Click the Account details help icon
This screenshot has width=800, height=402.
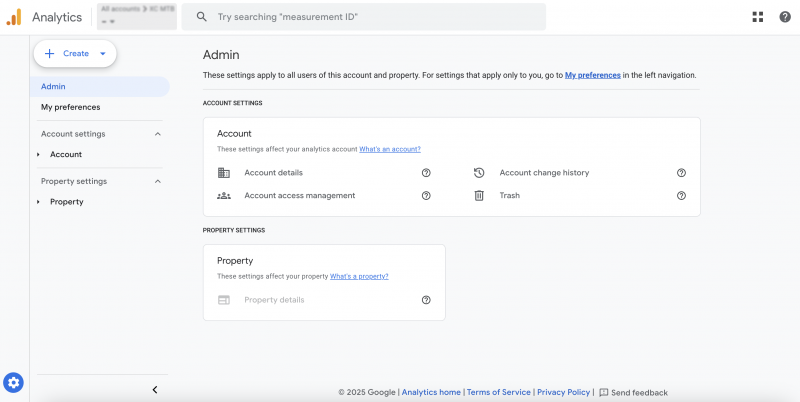tap(426, 173)
